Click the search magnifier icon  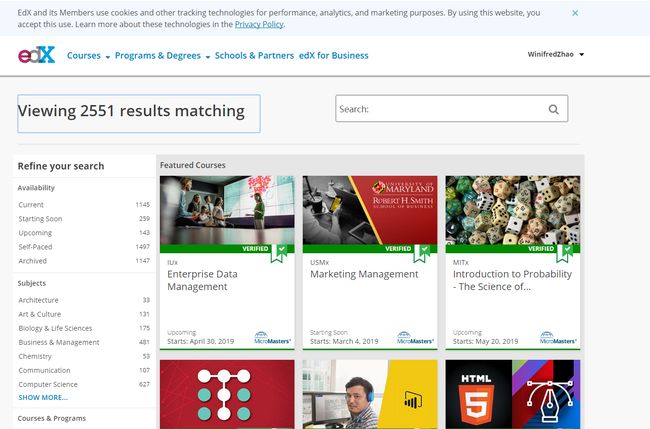pyautogui.click(x=553, y=109)
